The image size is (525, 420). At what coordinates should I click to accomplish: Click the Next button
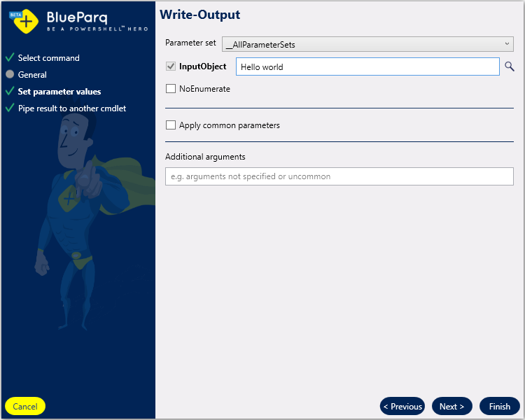tap(451, 406)
